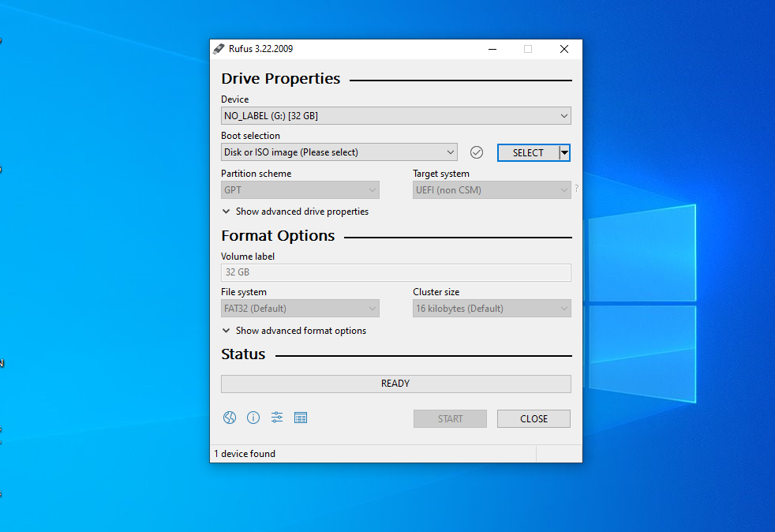
Task: Minimize the Rufus window
Action: coord(492,49)
